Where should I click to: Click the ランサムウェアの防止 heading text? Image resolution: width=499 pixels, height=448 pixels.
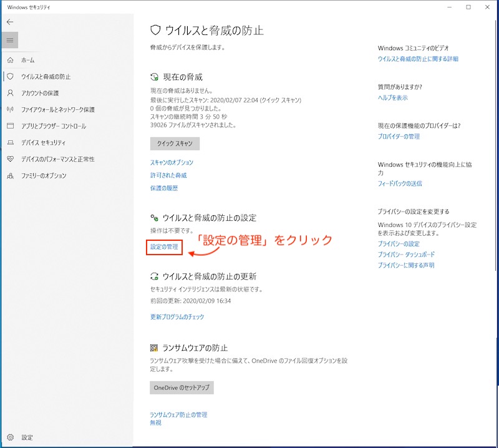[x=195, y=348]
